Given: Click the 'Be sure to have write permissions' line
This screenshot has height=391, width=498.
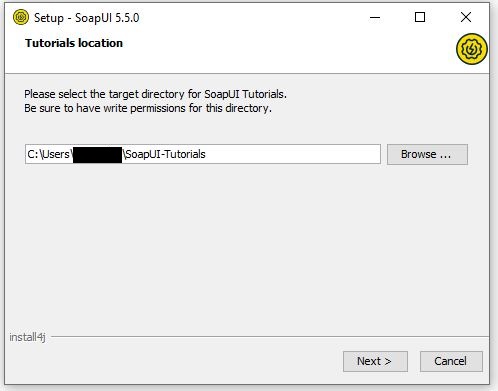Looking at the screenshot, I should pos(148,108).
